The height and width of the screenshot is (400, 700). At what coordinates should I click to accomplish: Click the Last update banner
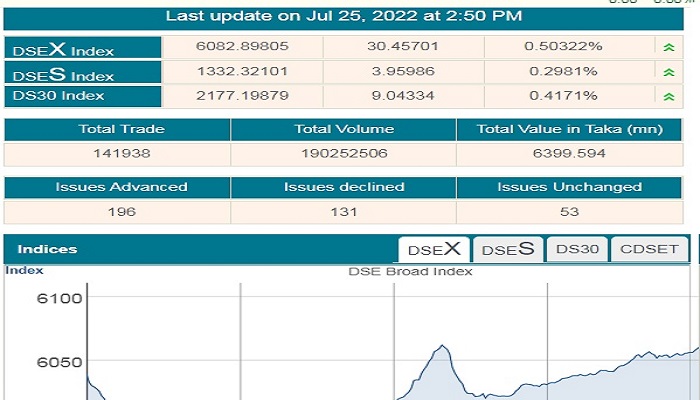[343, 17]
